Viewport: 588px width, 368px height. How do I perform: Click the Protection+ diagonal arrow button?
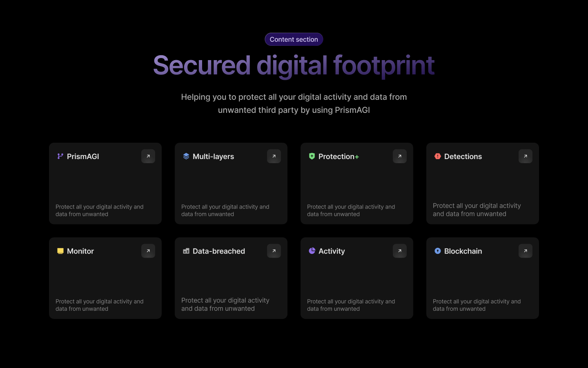(400, 156)
